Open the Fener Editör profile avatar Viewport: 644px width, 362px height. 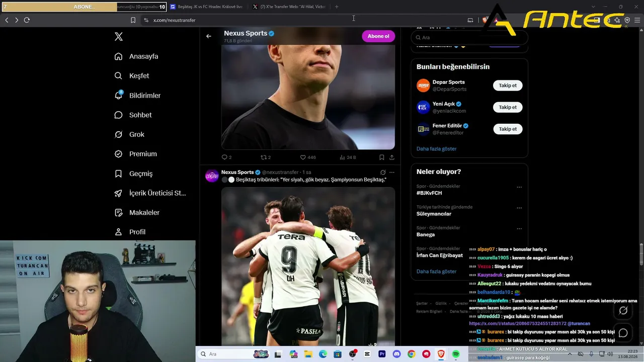423,129
